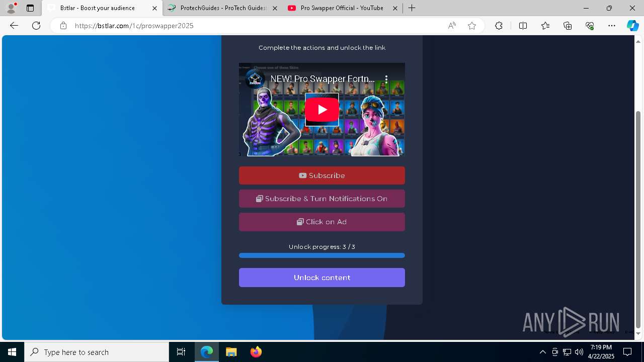Image resolution: width=644 pixels, height=362 pixels.
Task: Close the Bstlar tab
Action: coord(155,8)
